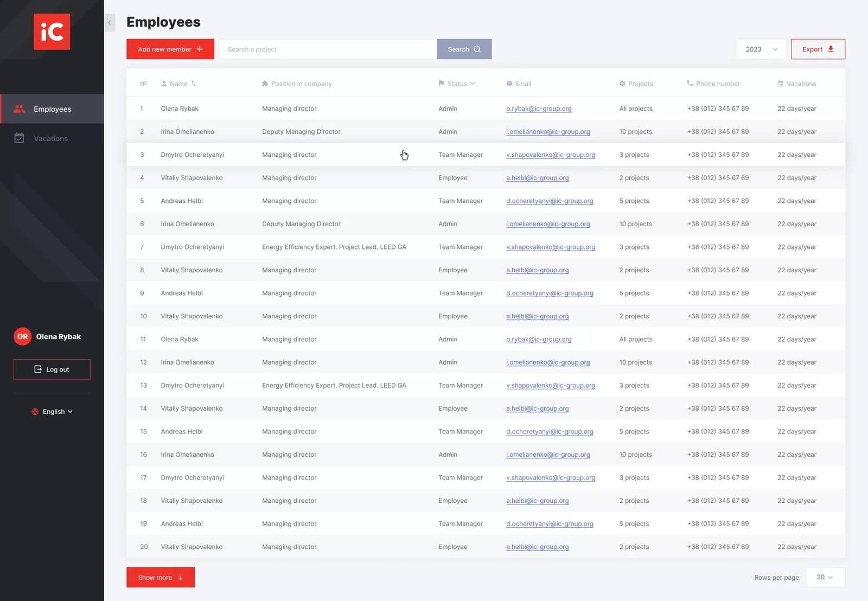Collapse the sidebar with the arrow handle

tap(110, 23)
